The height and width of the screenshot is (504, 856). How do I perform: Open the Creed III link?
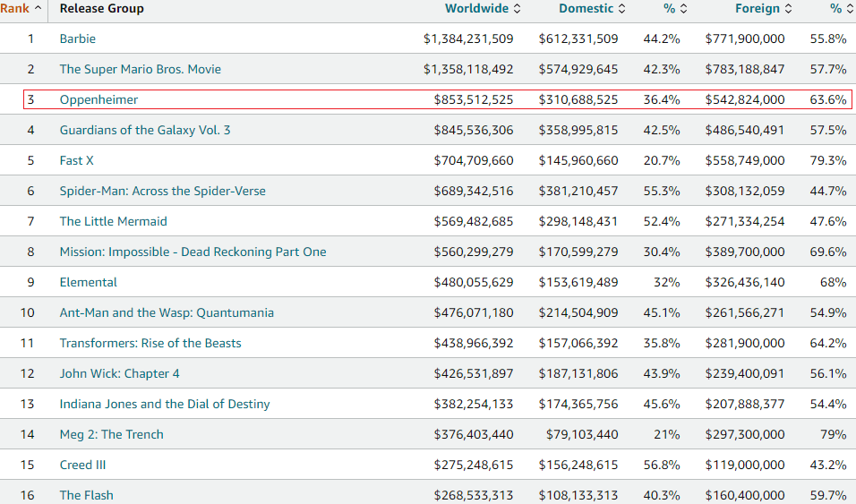click(x=82, y=465)
